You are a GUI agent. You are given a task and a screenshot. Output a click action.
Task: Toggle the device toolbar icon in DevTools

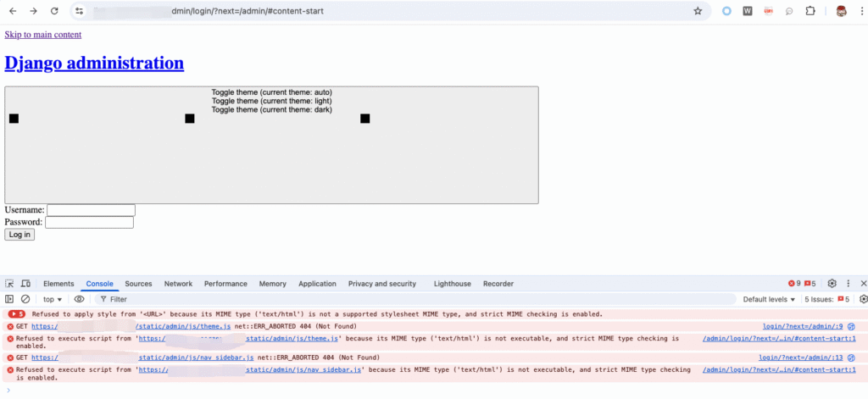point(25,284)
